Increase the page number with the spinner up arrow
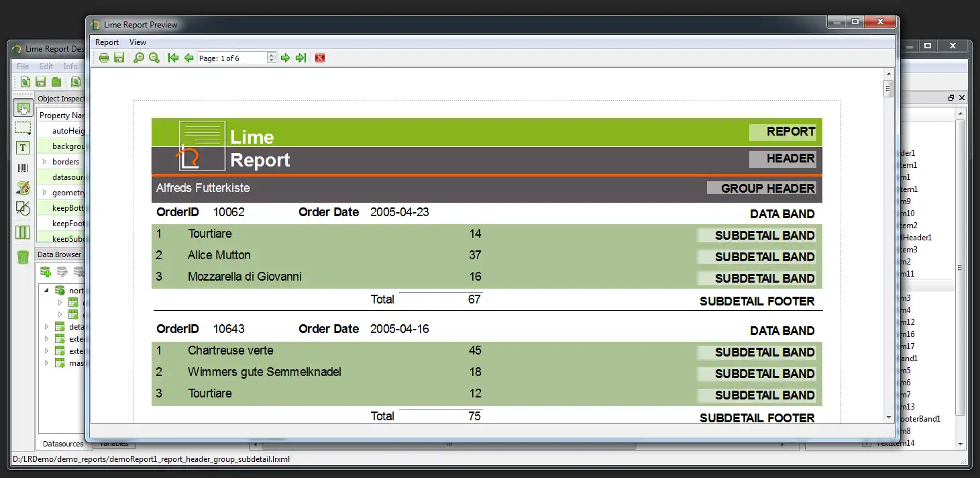 click(x=272, y=55)
